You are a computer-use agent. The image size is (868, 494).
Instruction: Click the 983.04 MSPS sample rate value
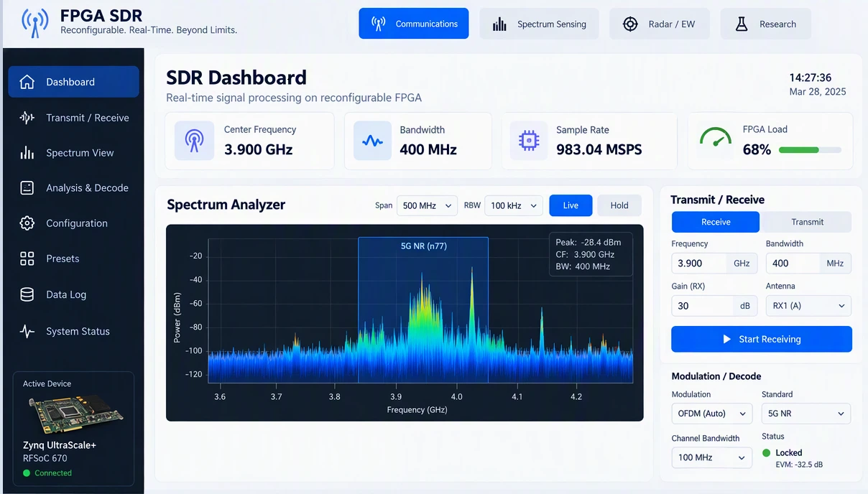click(599, 150)
